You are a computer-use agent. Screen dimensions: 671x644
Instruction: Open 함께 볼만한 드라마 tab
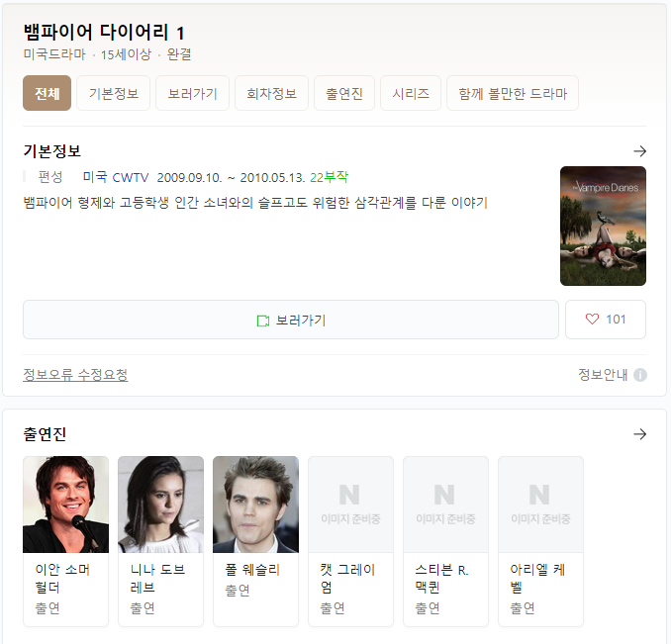(512, 94)
